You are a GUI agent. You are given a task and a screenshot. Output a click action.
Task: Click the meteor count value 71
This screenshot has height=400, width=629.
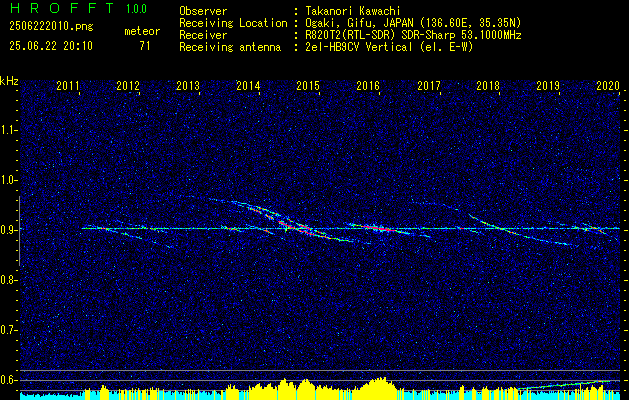click(x=145, y=46)
